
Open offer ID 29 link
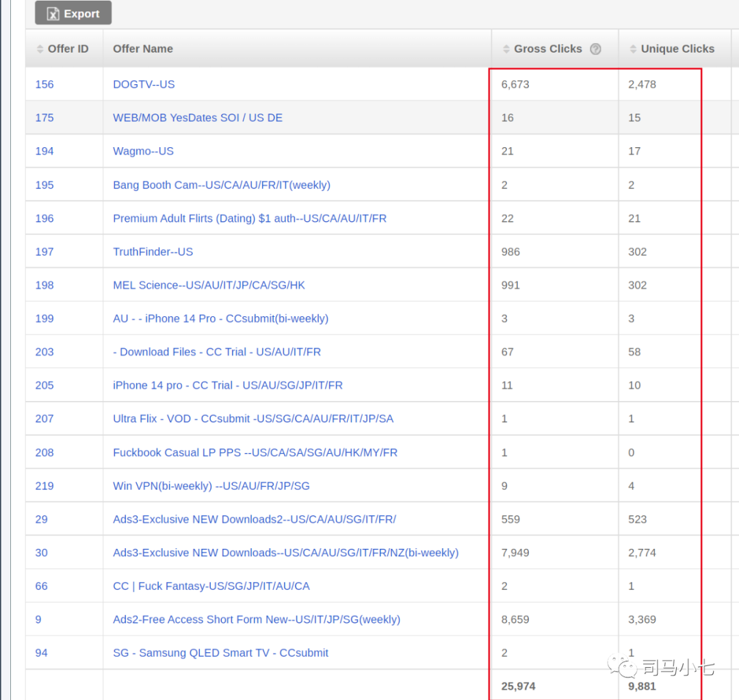coord(42,519)
